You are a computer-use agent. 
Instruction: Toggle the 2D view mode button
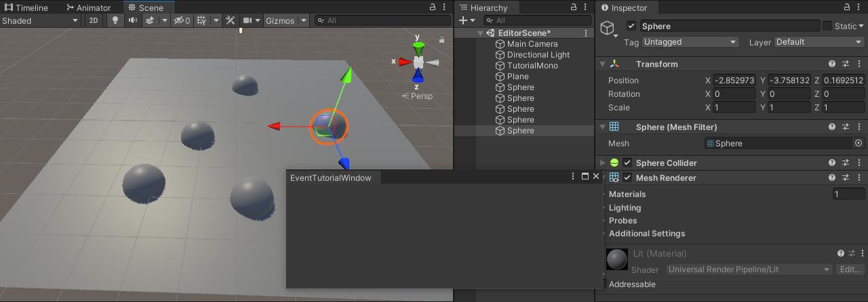coord(94,20)
